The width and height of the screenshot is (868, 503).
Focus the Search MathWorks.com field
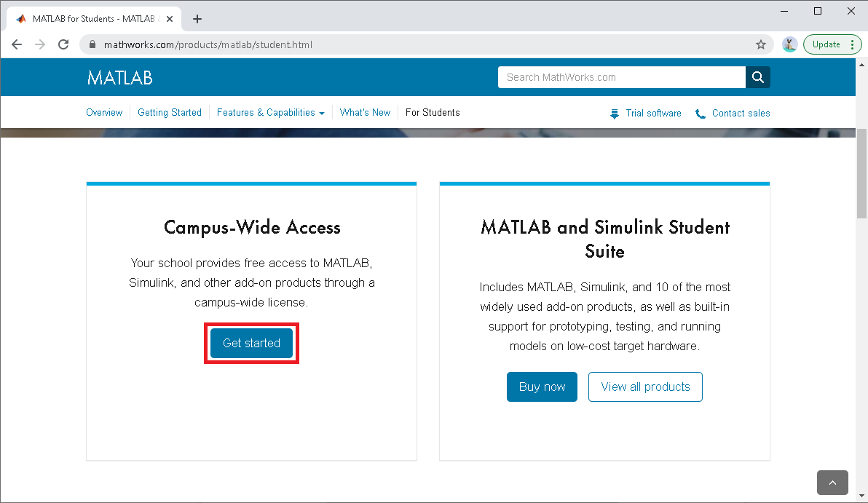(x=621, y=77)
